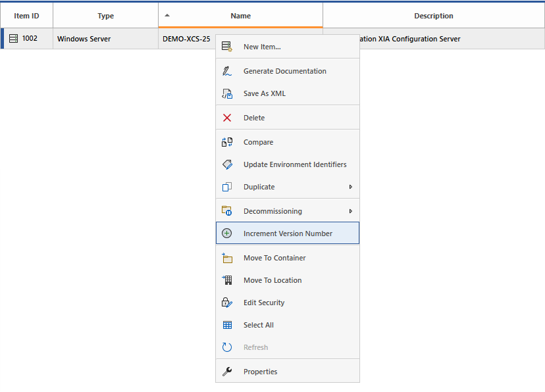Image resolution: width=545 pixels, height=392 pixels.
Task: Click the Compare icon in context menu
Action: point(227,142)
